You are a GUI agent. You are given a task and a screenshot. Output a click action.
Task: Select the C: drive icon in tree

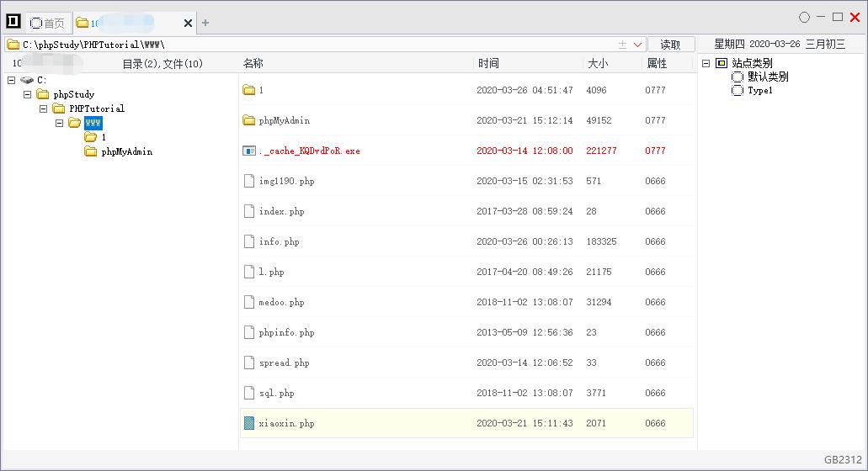[x=27, y=80]
